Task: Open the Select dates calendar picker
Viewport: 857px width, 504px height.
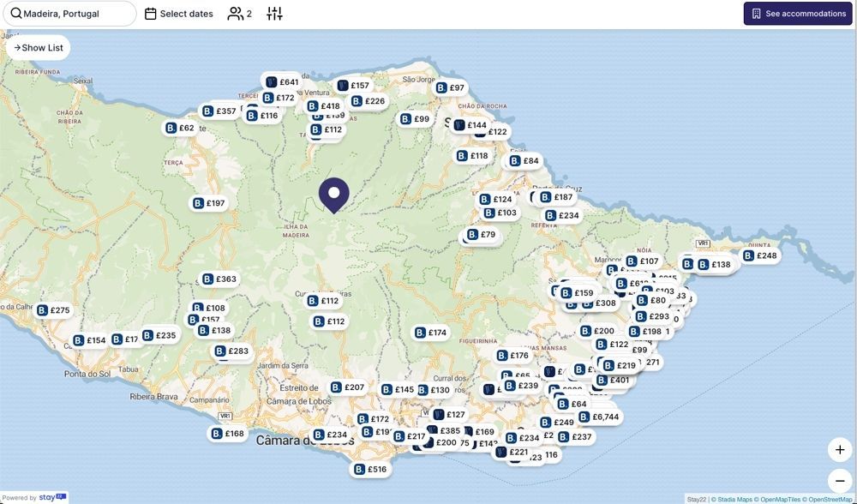Action: [179, 14]
